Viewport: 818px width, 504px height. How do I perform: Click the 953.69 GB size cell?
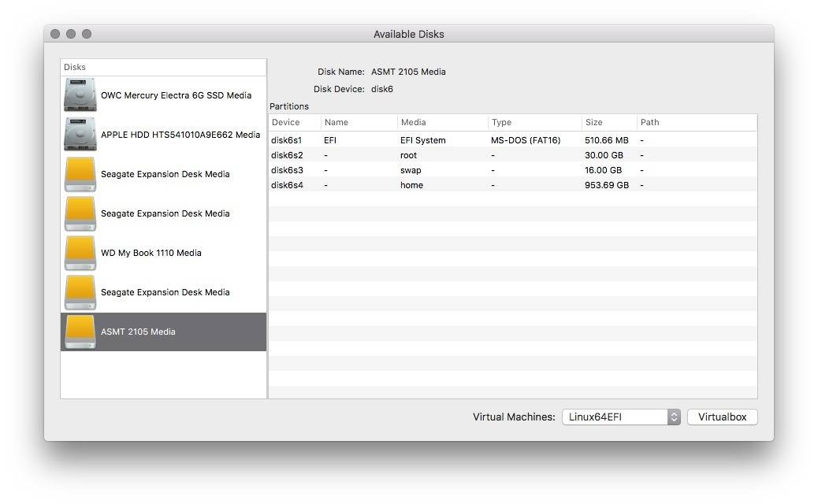pos(607,185)
